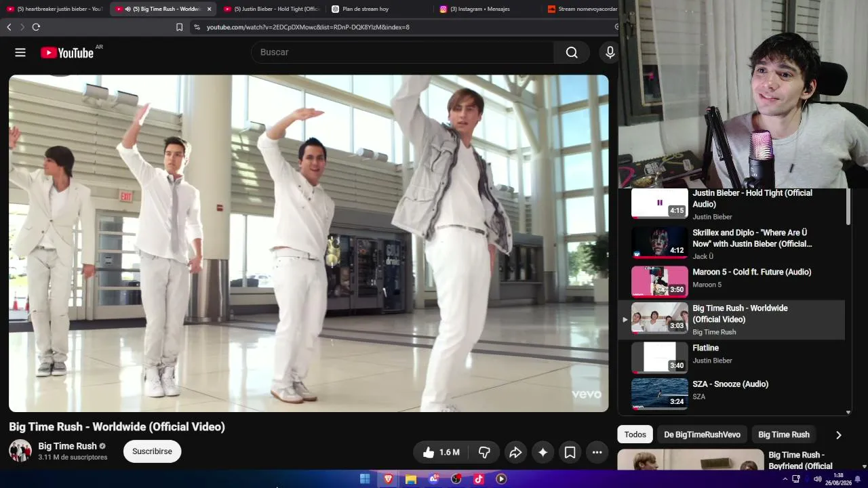
Task: Save the video with the bookmark icon
Action: pyautogui.click(x=570, y=452)
